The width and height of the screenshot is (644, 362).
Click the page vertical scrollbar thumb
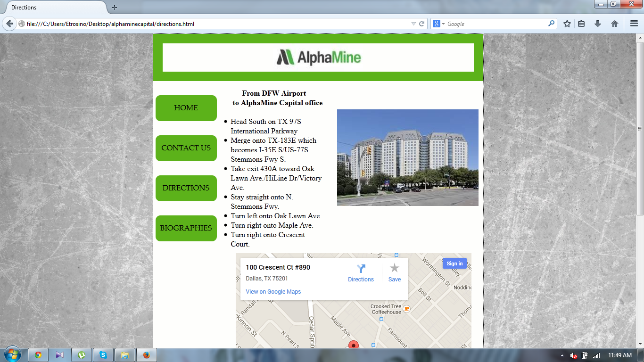click(x=640, y=129)
